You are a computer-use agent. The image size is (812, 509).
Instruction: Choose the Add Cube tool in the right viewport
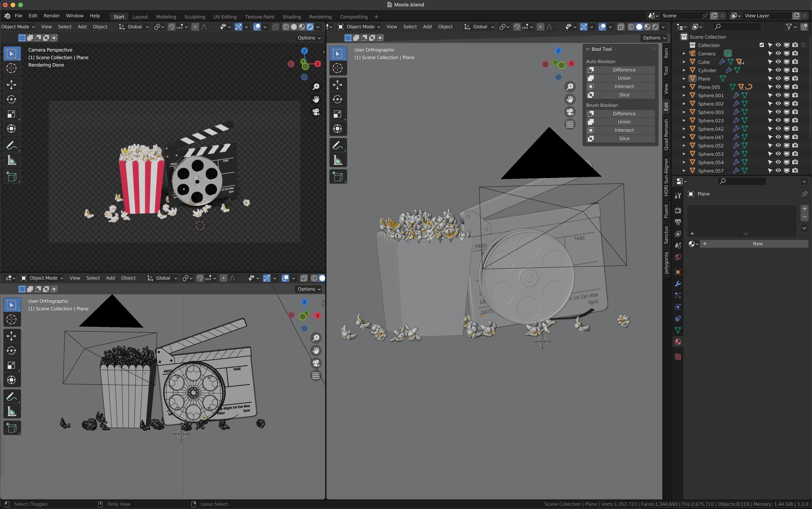pyautogui.click(x=338, y=176)
